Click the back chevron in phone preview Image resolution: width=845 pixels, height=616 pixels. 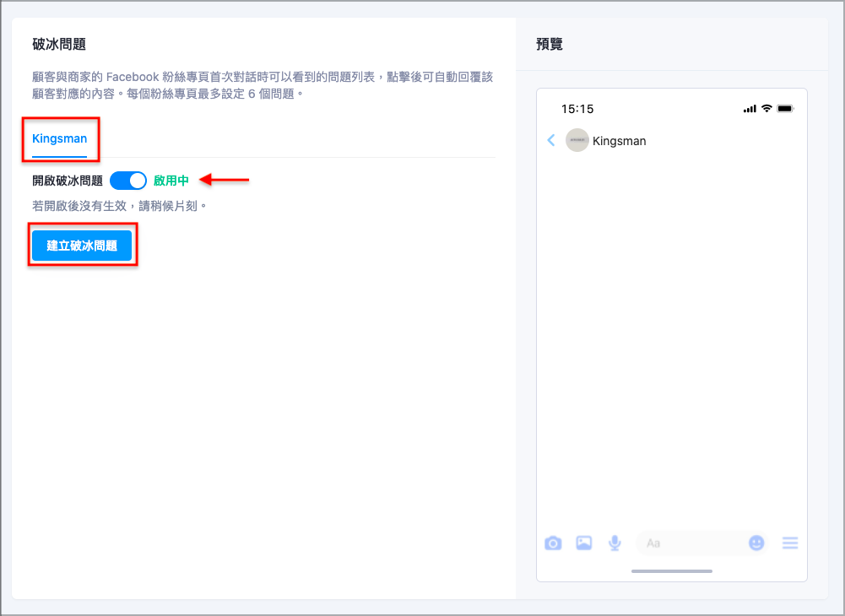tap(550, 141)
